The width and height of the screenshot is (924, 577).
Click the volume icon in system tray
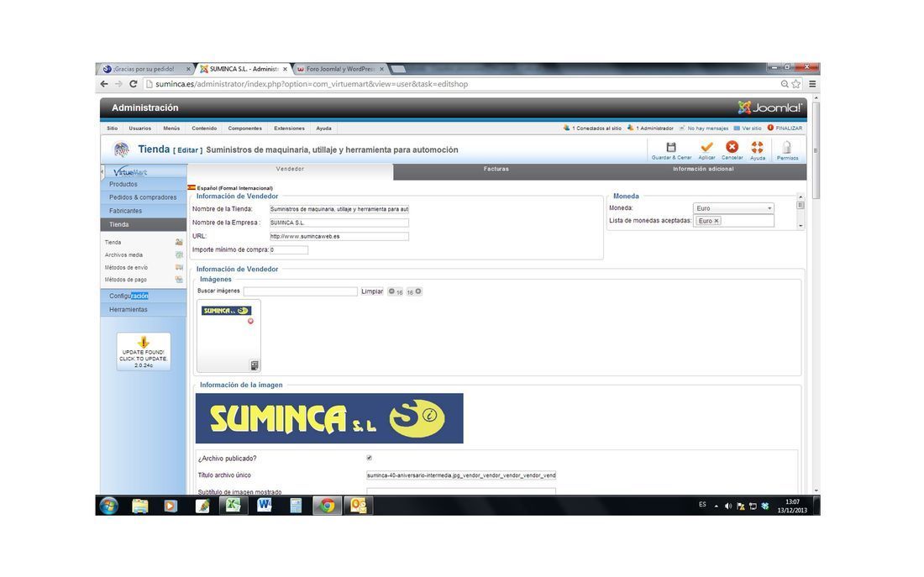(727, 506)
